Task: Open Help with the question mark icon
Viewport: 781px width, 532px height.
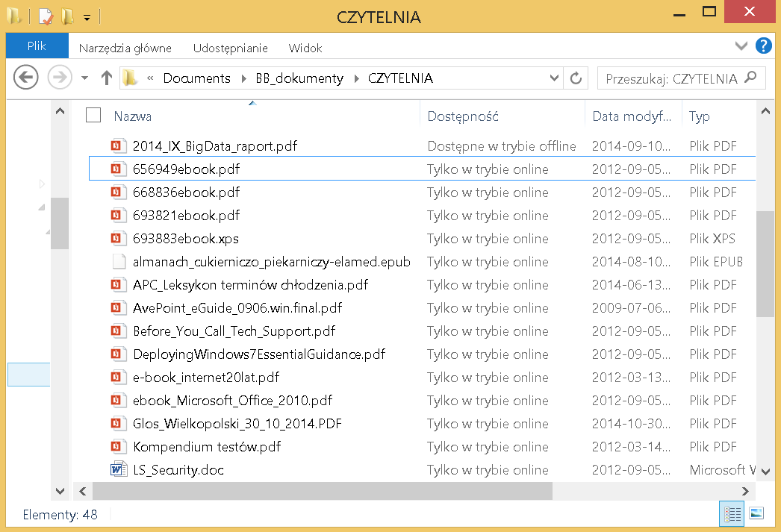Action: (x=763, y=46)
